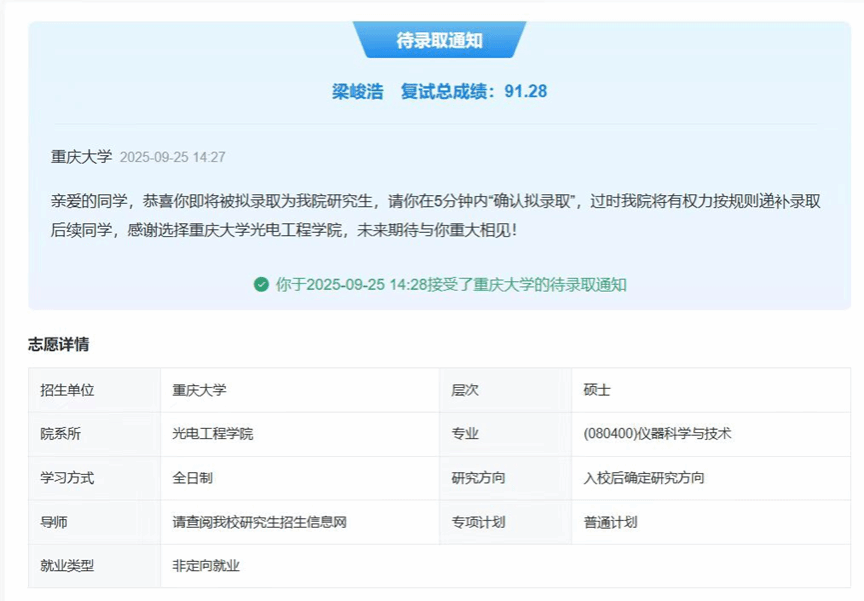864x601 pixels.
Task: Click the 待录取通知 banner title
Action: [439, 40]
